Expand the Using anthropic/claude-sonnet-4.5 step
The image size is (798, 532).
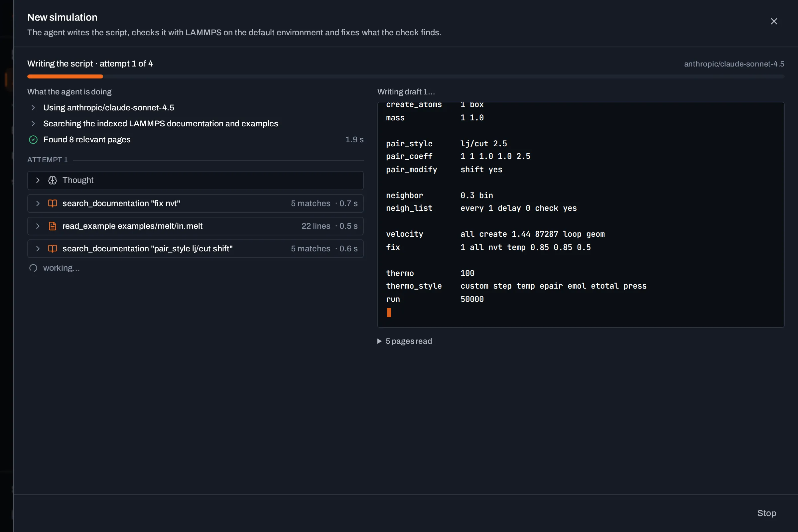(x=33, y=107)
